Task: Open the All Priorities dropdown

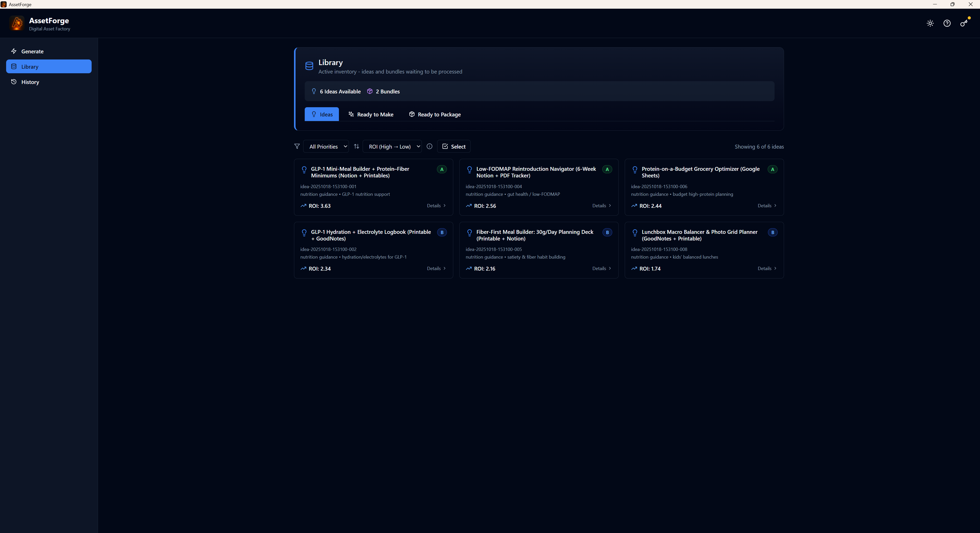Action: tap(326, 147)
